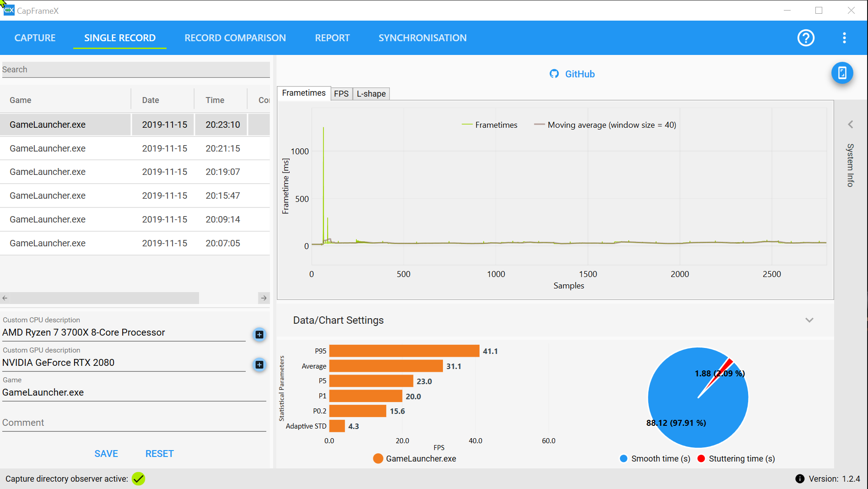Image resolution: width=868 pixels, height=489 pixels.
Task: Click the Custom GPU description field
Action: 124,363
